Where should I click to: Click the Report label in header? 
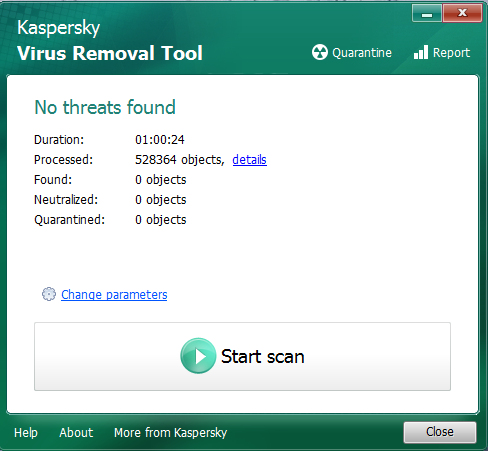pos(451,53)
